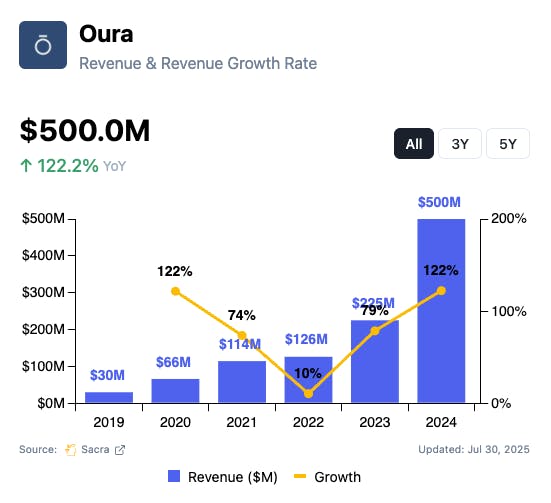Click the 2019 $30M revenue bar
Viewport: 551px width, 503px height.
pos(109,397)
